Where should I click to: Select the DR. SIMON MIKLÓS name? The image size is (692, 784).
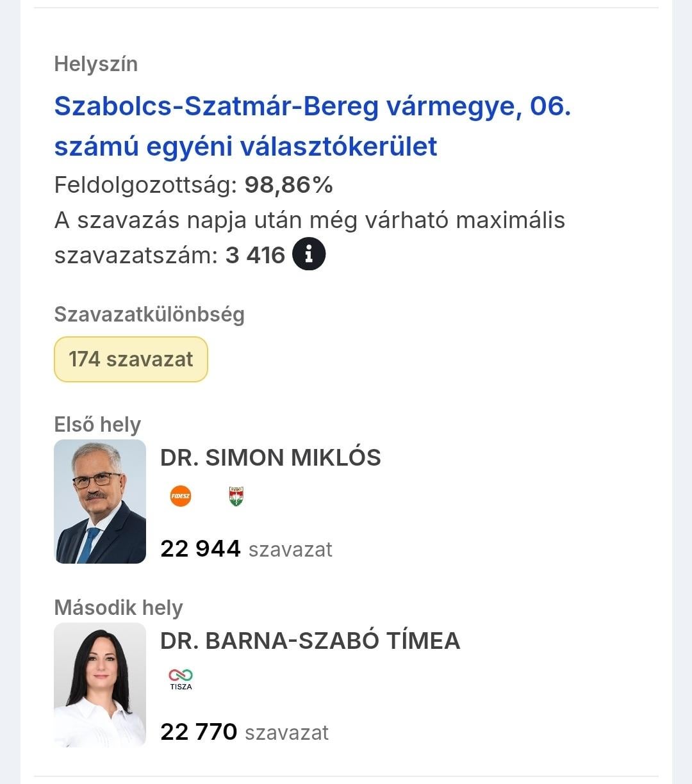pyautogui.click(x=270, y=458)
